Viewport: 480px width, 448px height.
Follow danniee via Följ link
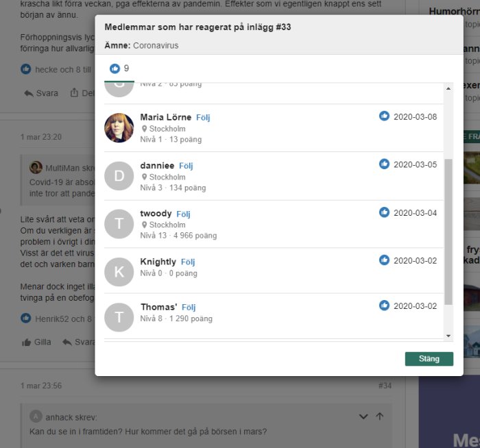(186, 166)
